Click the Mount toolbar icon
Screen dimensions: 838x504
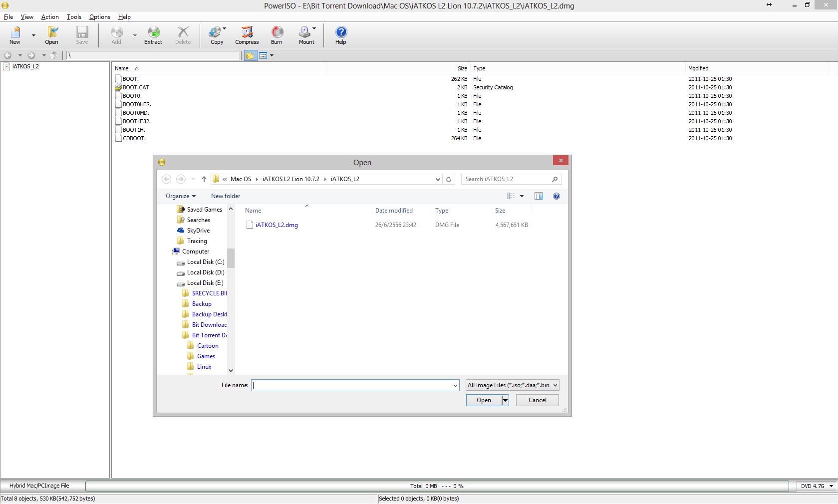305,35
